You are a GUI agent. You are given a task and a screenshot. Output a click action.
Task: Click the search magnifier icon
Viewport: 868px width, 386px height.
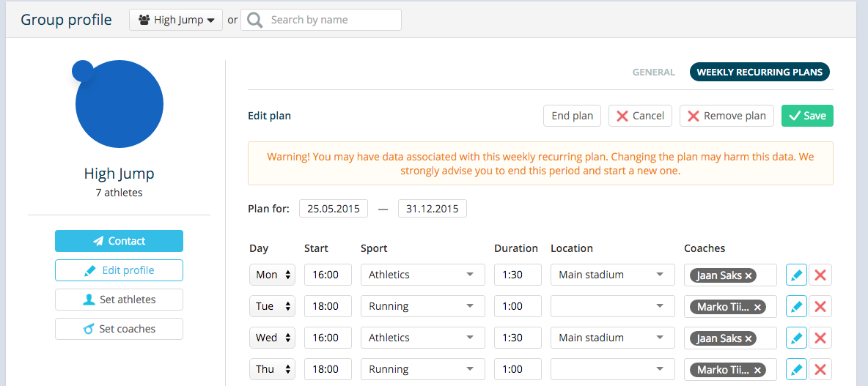255,20
